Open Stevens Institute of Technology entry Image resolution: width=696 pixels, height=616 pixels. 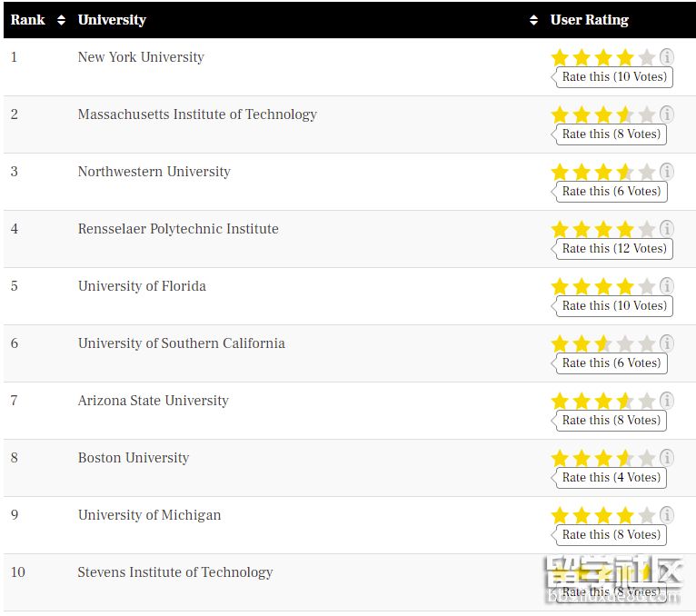174,572
